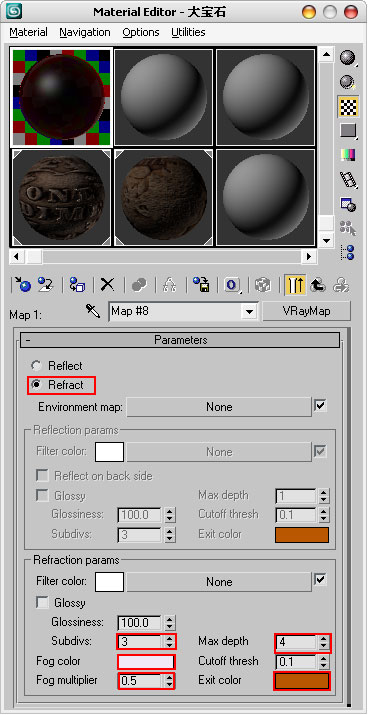Image resolution: width=368 pixels, height=715 pixels.
Task: Click the Make Material Copy icon
Action: coord(139,285)
